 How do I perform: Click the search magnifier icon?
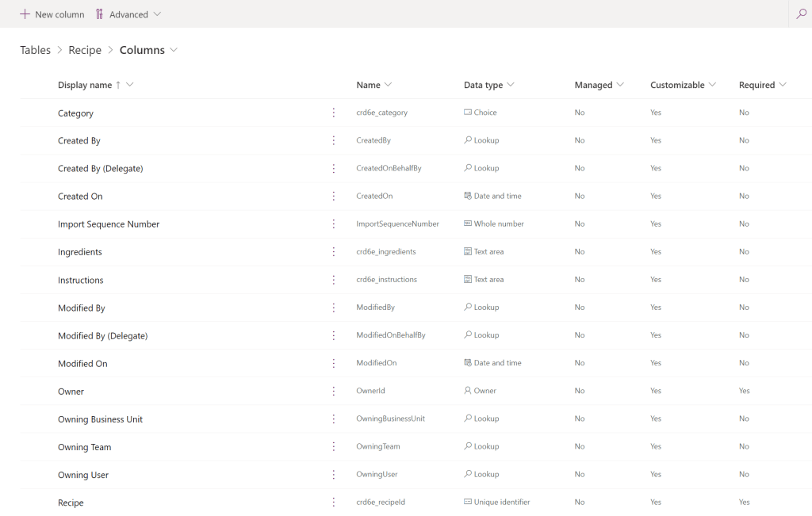click(801, 14)
